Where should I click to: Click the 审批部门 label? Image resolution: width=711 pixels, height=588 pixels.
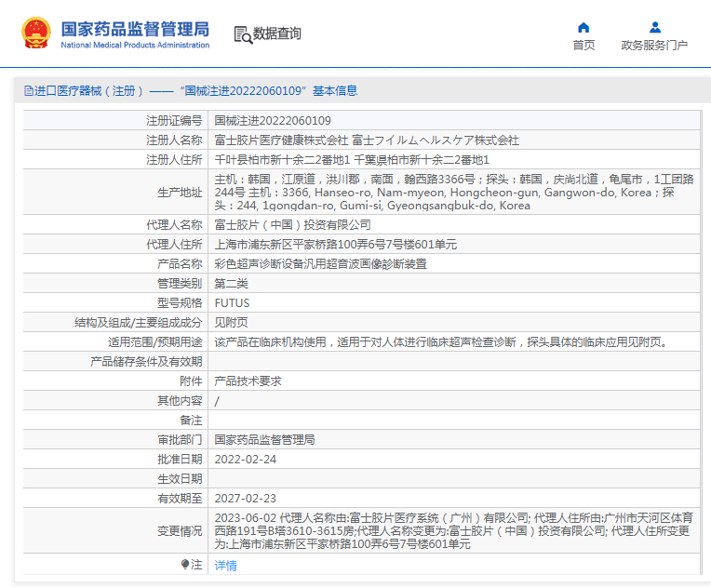pos(180,439)
